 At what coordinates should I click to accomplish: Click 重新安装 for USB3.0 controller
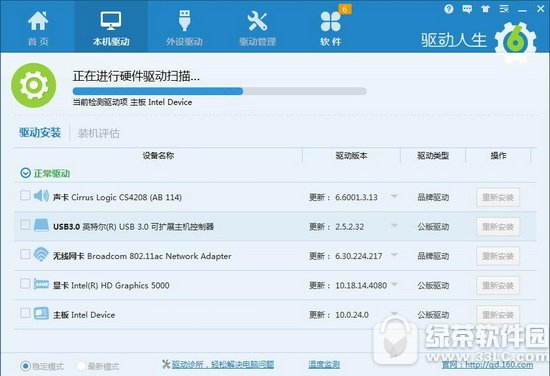[498, 227]
